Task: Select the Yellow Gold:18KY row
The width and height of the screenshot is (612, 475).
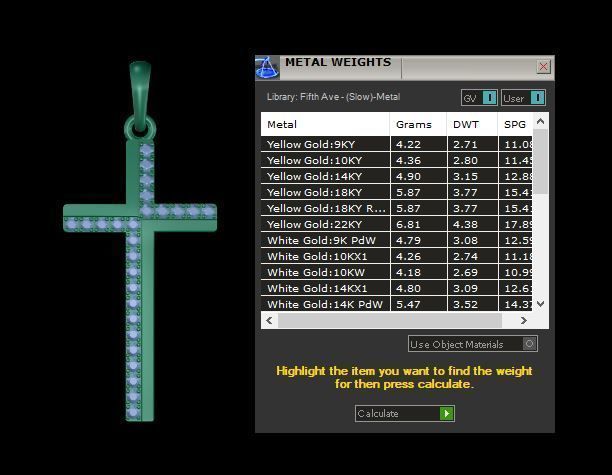Action: pos(397,192)
